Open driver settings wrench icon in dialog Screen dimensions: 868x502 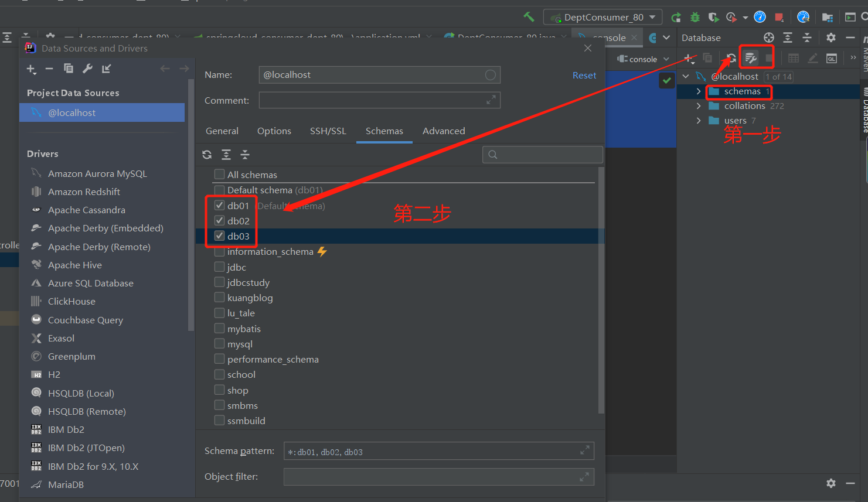[87, 69]
